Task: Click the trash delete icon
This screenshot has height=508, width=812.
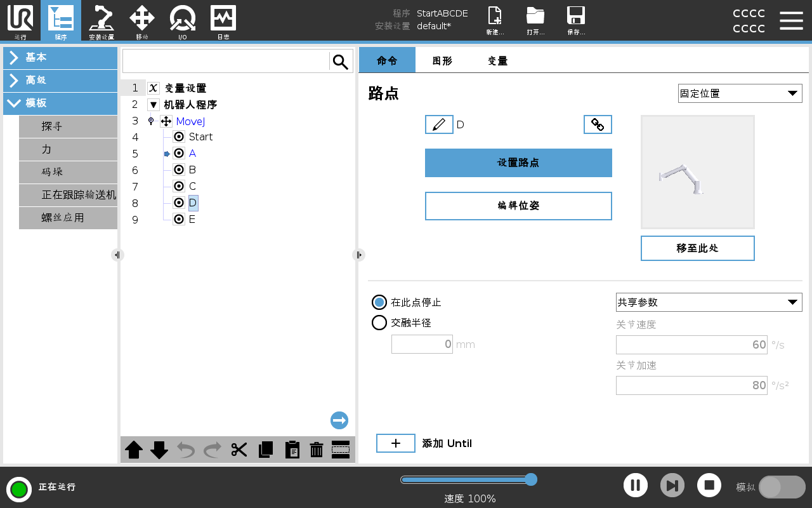Action: click(x=317, y=450)
